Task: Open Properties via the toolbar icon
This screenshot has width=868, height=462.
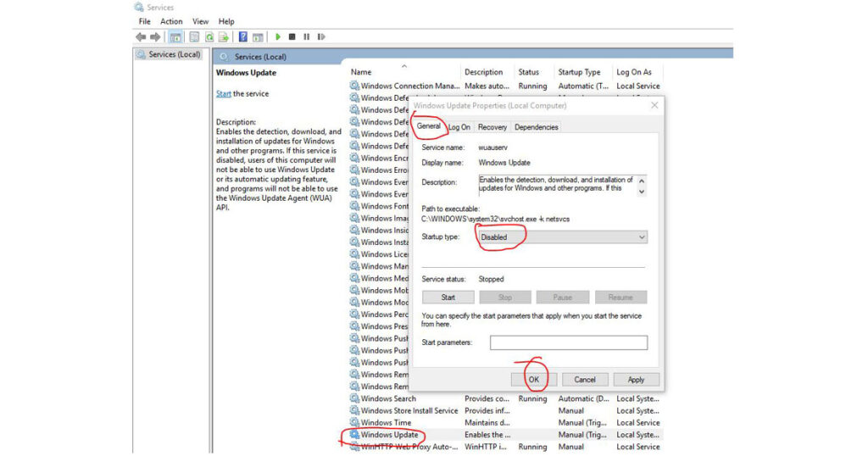Action: click(x=194, y=37)
